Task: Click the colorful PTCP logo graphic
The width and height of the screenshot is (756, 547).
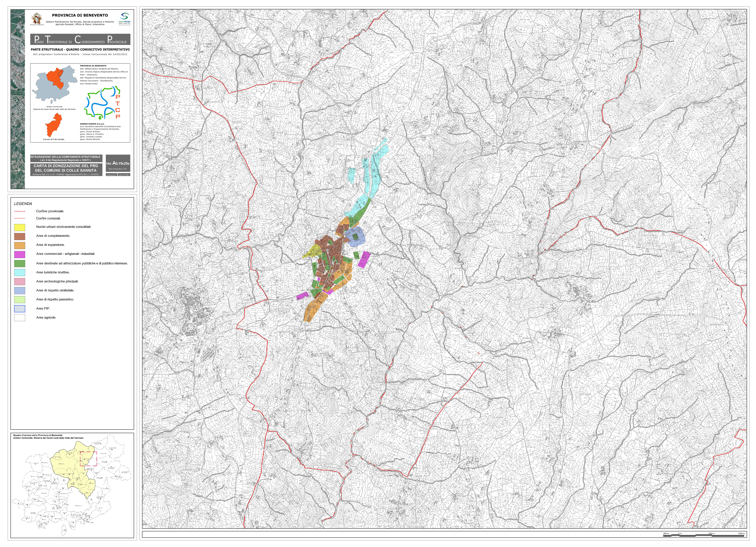Action: (102, 103)
